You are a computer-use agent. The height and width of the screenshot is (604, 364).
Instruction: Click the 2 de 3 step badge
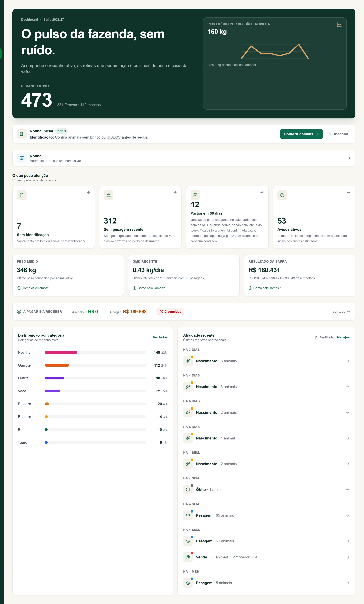click(62, 131)
